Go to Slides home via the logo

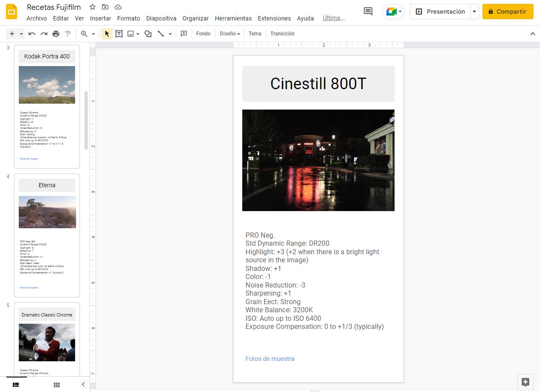[12, 12]
